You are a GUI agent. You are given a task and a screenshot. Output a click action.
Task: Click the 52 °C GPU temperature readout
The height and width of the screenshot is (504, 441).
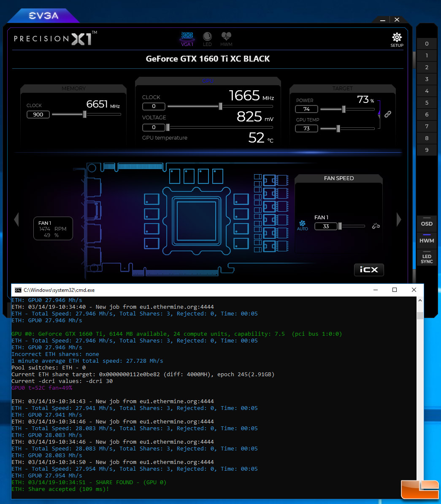pos(261,138)
